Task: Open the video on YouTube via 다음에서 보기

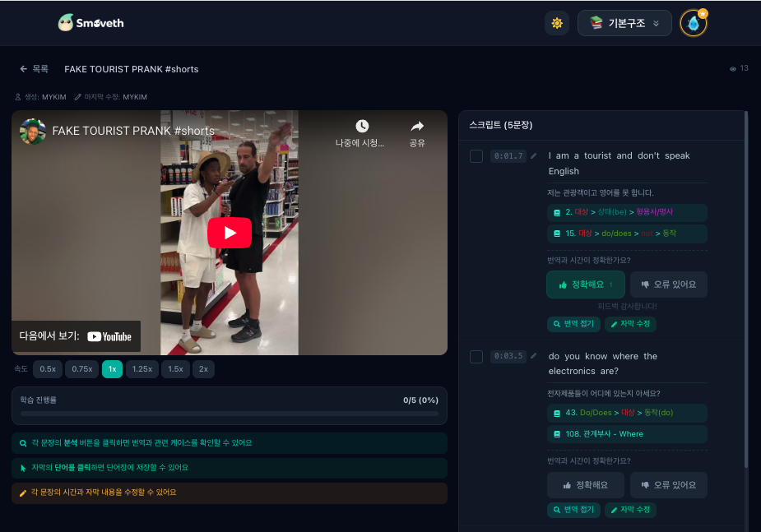Action: pyautogui.click(x=76, y=336)
